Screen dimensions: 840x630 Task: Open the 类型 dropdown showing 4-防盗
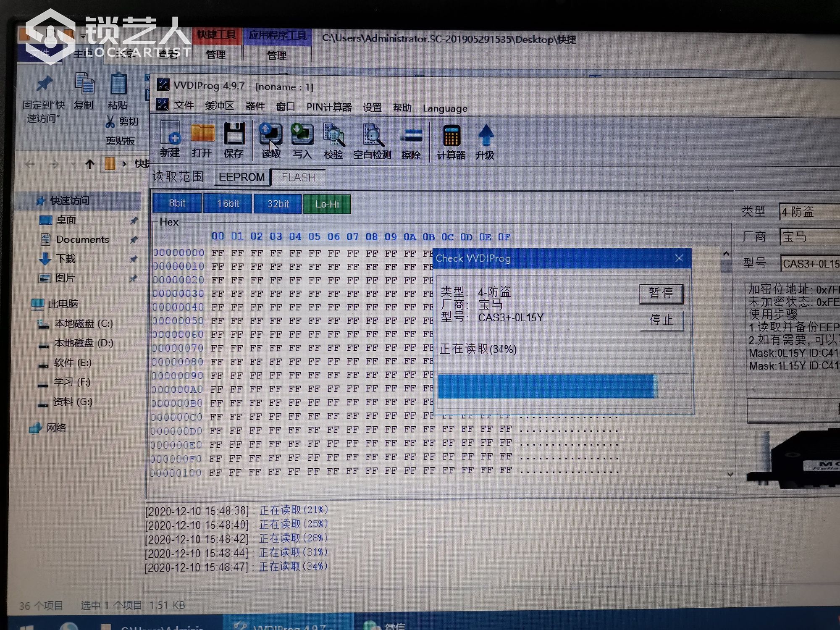click(809, 211)
